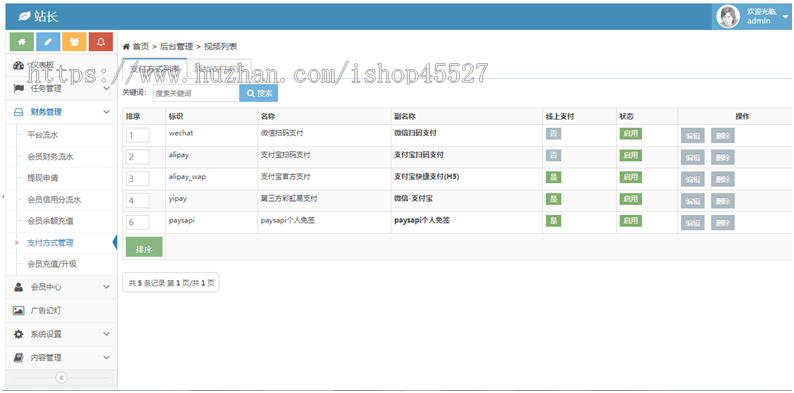Focus the 搜索关键词 keyword input
794x393 pixels.
click(x=194, y=93)
